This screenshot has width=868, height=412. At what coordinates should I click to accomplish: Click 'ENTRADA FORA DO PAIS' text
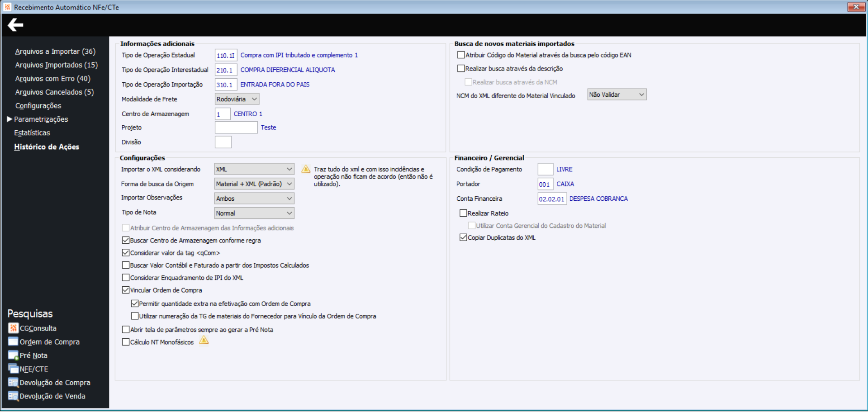[275, 85]
